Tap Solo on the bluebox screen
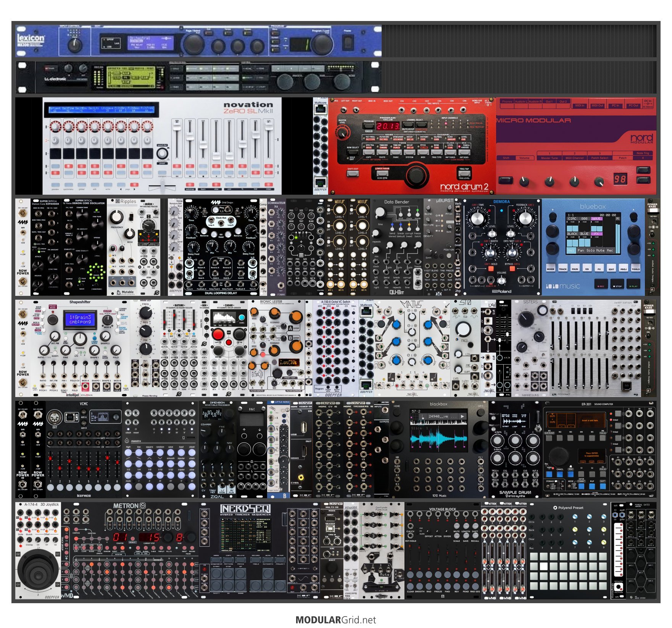The width and height of the screenshot is (672, 628). click(590, 250)
